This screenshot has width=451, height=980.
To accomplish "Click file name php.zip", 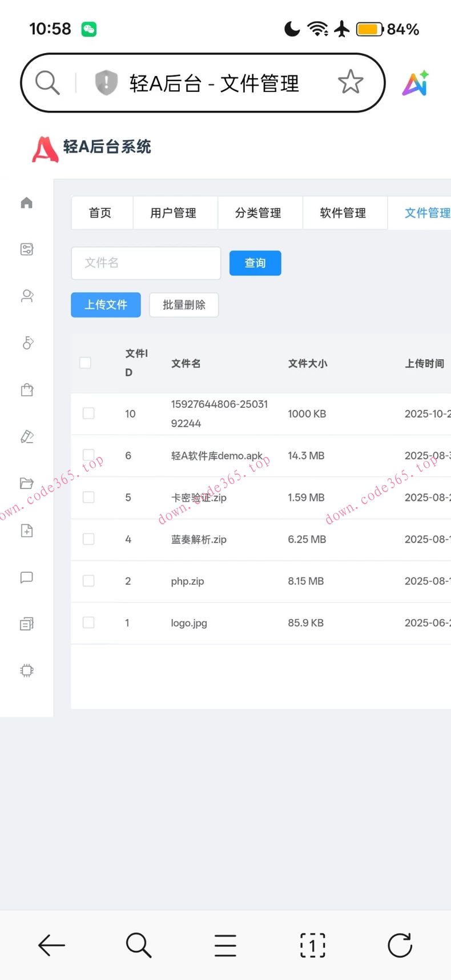I will point(187,581).
